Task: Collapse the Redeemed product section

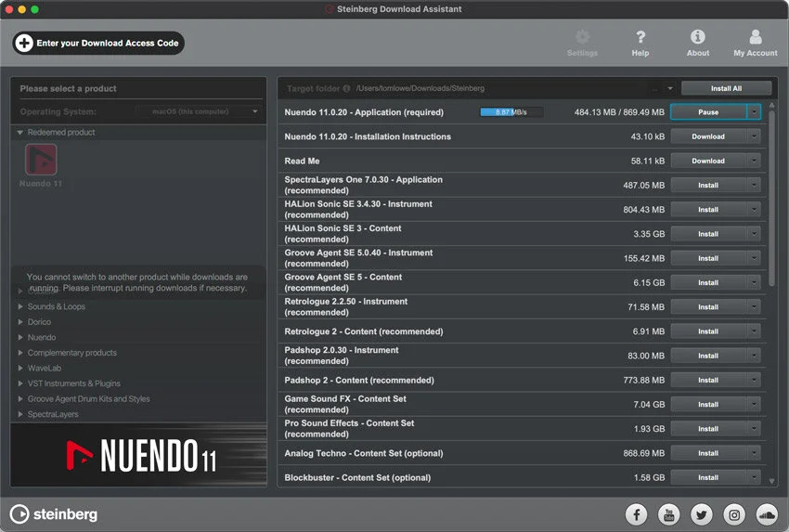Action: click(x=20, y=133)
